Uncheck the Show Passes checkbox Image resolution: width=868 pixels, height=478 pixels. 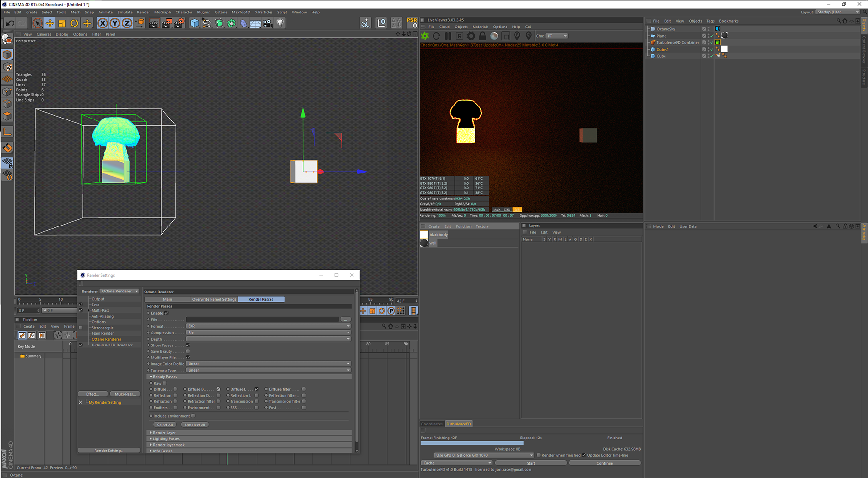(188, 345)
